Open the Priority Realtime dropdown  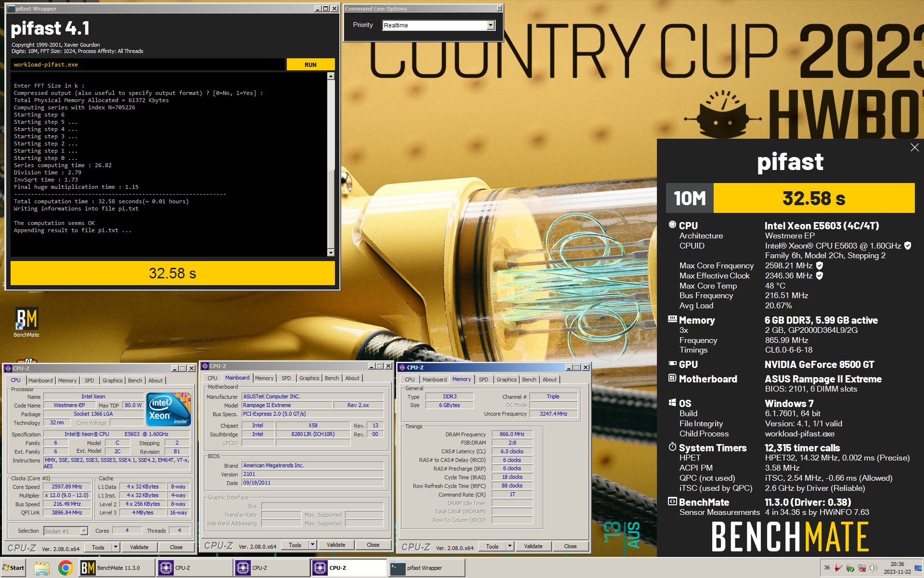pyautogui.click(x=490, y=25)
